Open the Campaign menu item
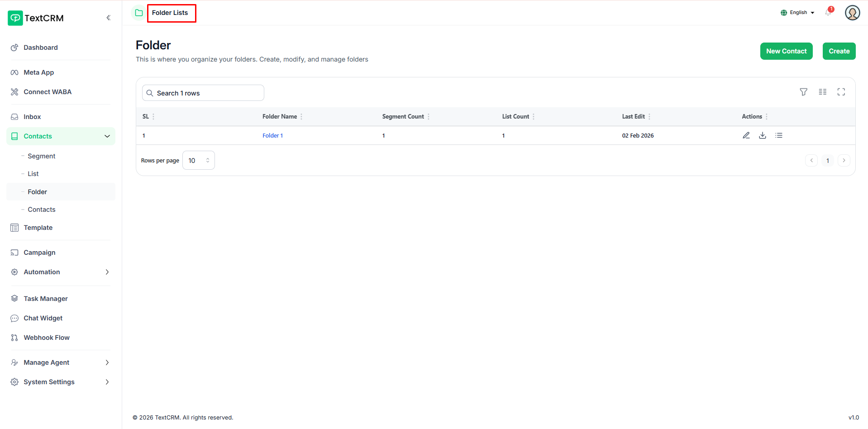The height and width of the screenshot is (429, 868). (40, 253)
